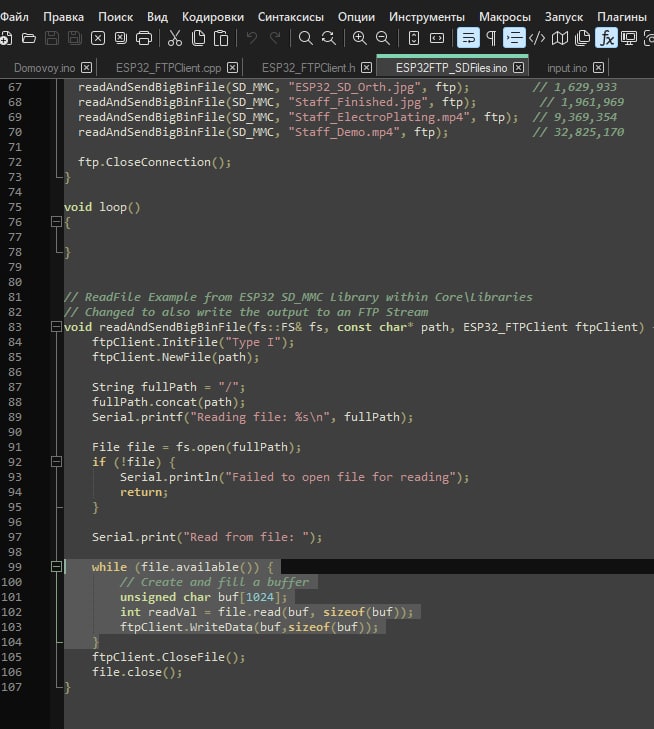Click line number 105 in the margin
Viewport: 654px width, 729px height.
click(x=12, y=657)
